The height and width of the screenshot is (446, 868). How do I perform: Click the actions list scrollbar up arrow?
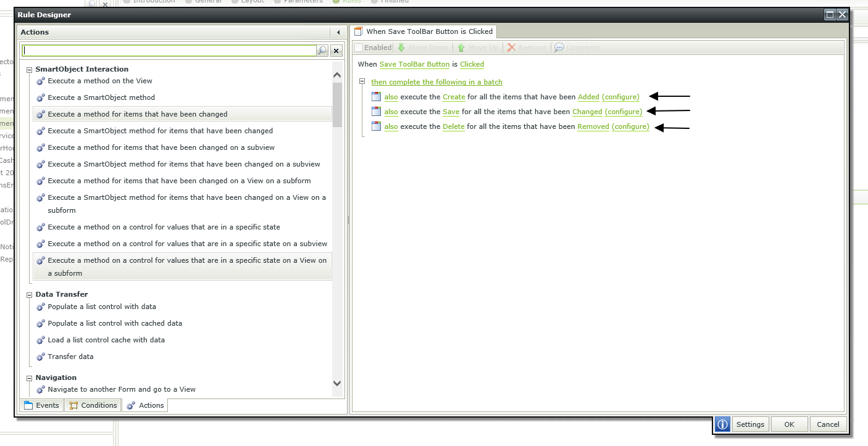[x=337, y=75]
